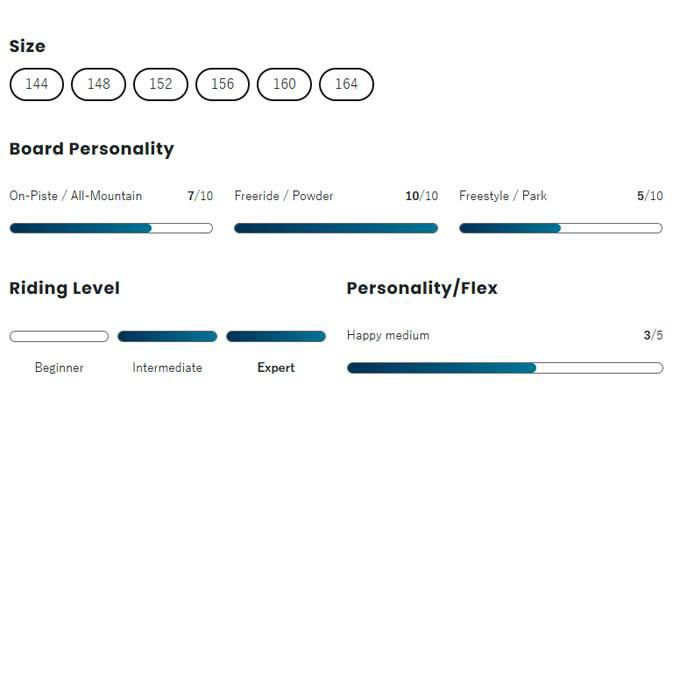Click the empty Beginner level bar
Screen dimensions: 680x680
(59, 337)
